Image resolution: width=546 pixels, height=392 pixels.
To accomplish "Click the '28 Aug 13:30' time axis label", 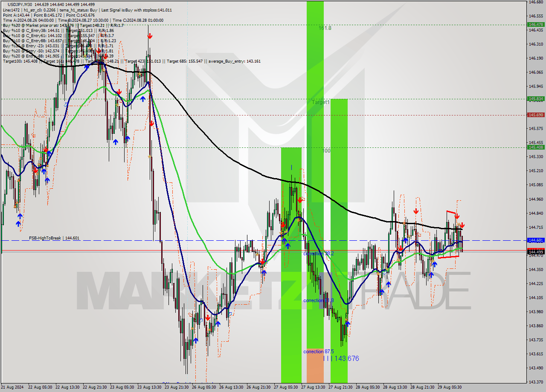I will (x=395, y=387).
